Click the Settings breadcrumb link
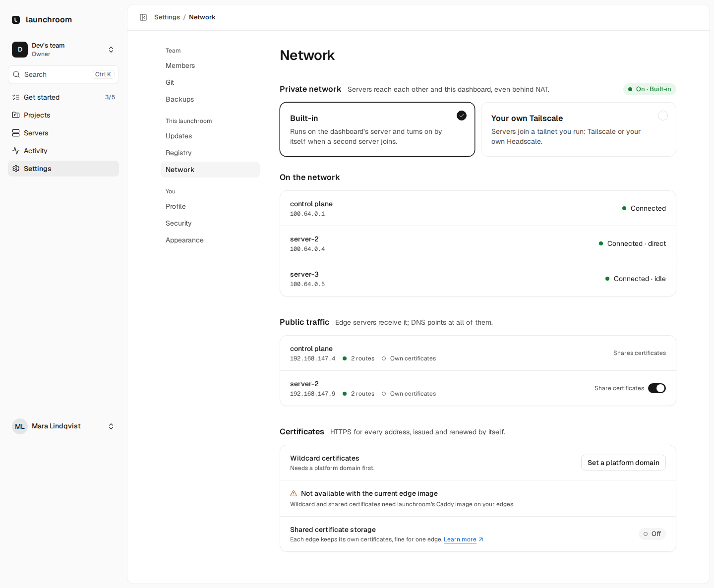The width and height of the screenshot is (714, 588). (x=167, y=17)
